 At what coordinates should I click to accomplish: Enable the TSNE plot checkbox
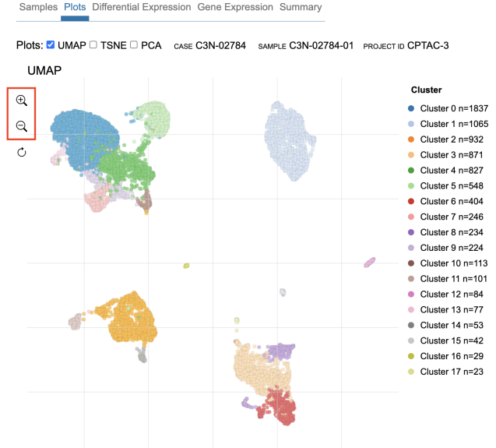coord(93,45)
